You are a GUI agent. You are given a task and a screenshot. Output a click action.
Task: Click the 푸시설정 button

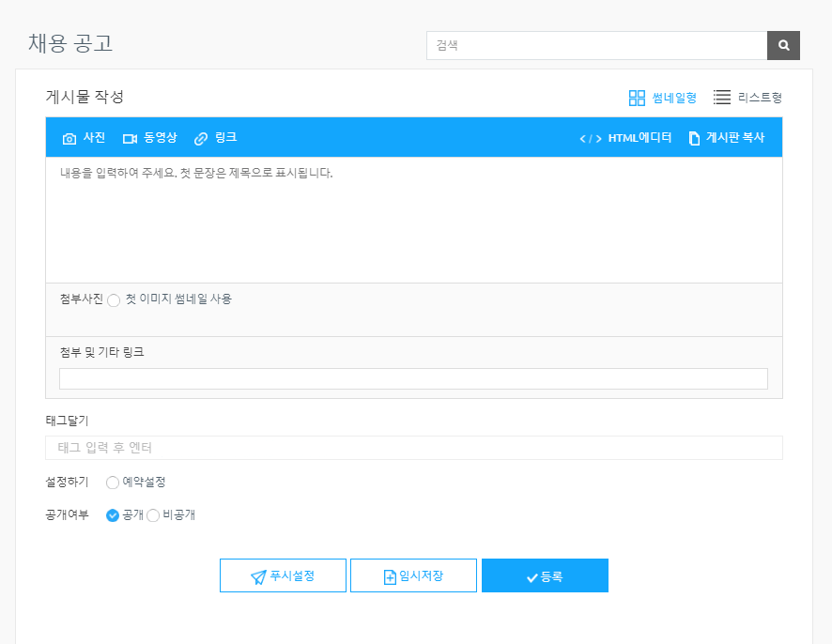(283, 576)
